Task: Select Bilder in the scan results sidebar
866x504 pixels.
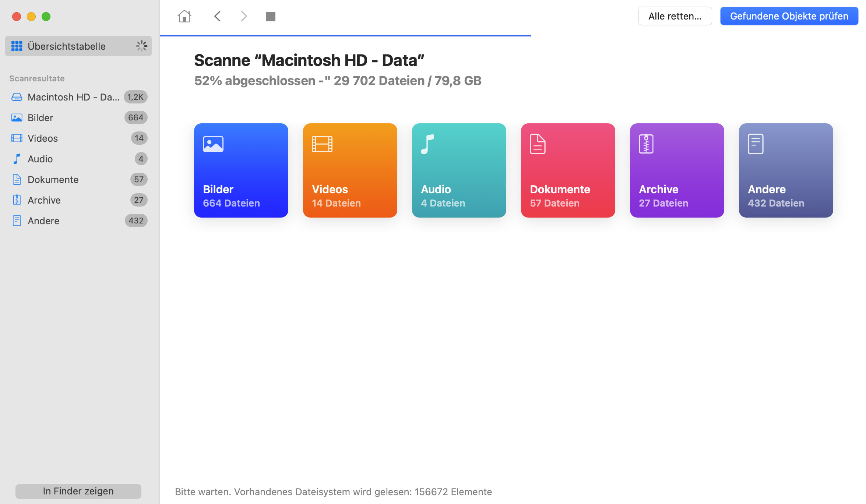Action: 40,117
